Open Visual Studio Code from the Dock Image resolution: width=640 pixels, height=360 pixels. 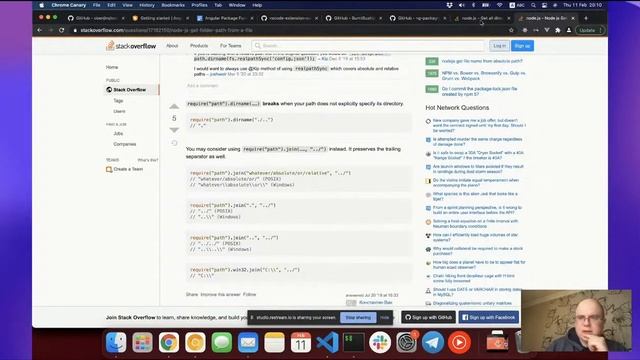(327, 342)
